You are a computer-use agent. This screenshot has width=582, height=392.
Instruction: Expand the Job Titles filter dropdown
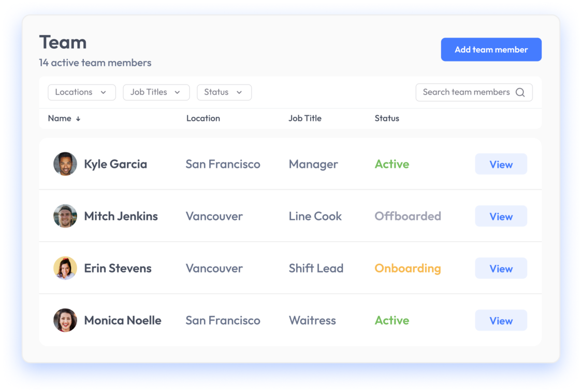click(x=156, y=93)
